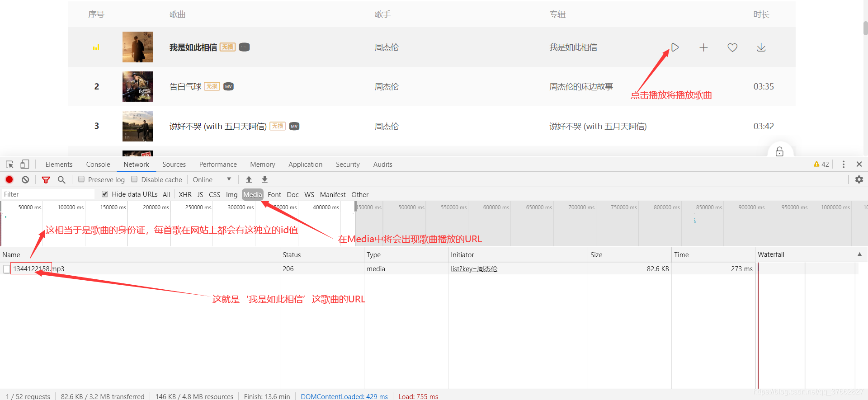
Task: Click the 无损 badge beside 告白气球
Action: point(212,86)
